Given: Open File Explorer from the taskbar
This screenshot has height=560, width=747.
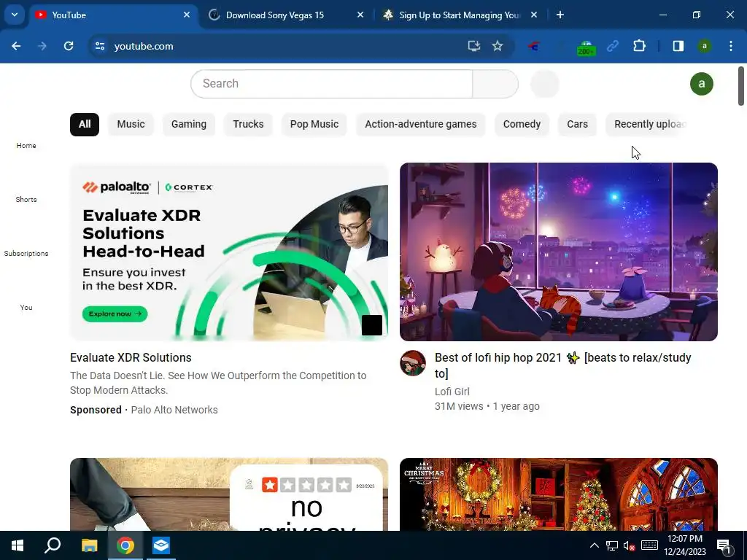Looking at the screenshot, I should tap(89, 545).
